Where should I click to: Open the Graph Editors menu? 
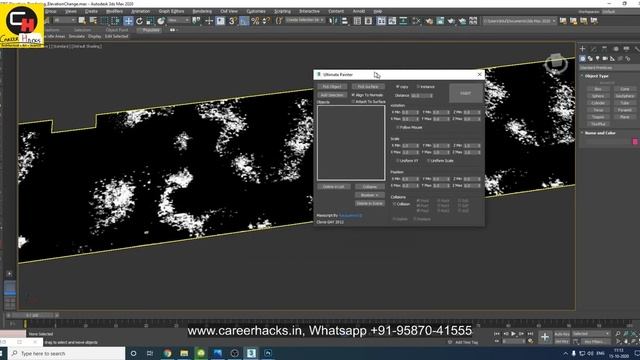171,11
